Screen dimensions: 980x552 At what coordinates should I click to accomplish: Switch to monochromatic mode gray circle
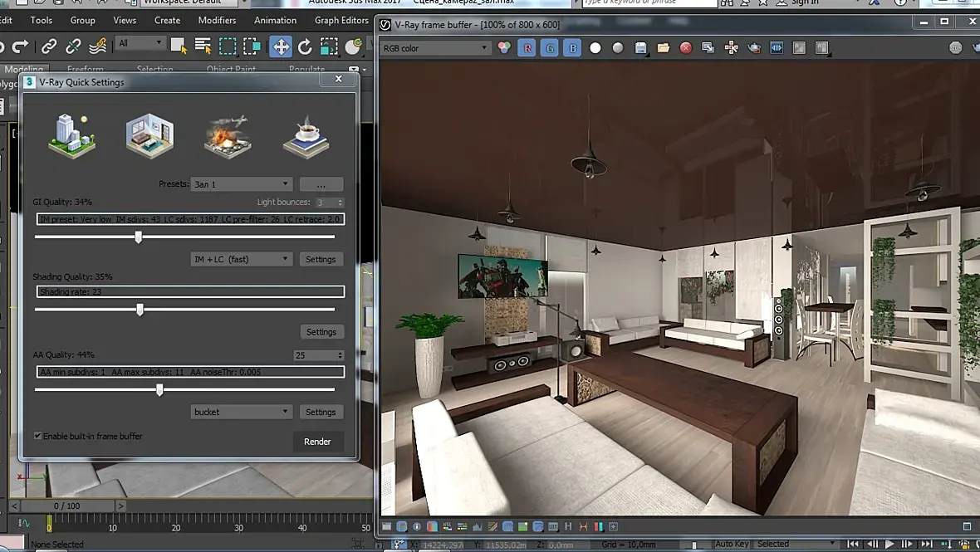coord(618,48)
